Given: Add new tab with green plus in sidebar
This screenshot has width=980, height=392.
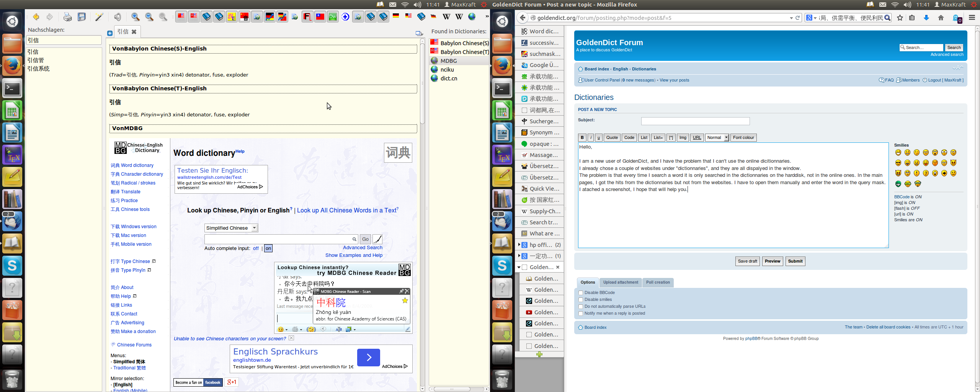Looking at the screenshot, I should [x=539, y=354].
